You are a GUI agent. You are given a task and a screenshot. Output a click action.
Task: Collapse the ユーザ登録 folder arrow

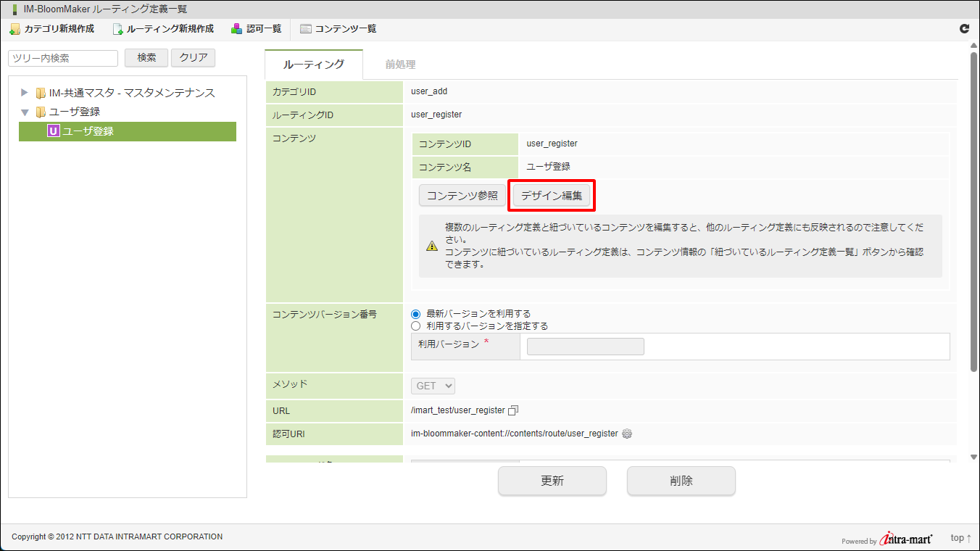[25, 112]
